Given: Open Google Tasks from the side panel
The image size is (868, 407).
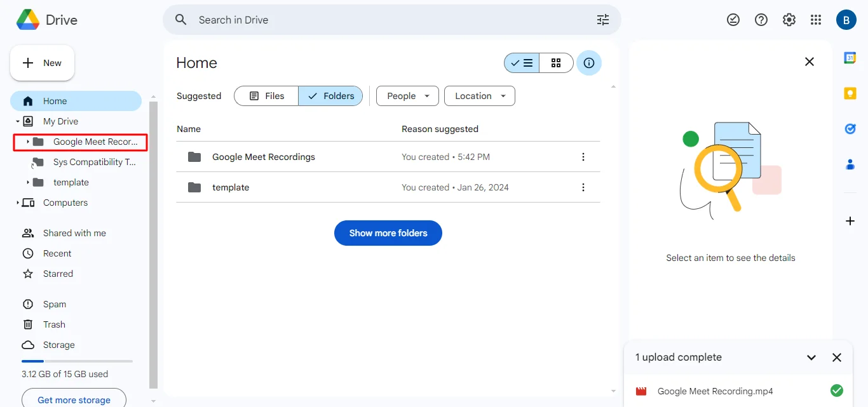Looking at the screenshot, I should tap(850, 128).
